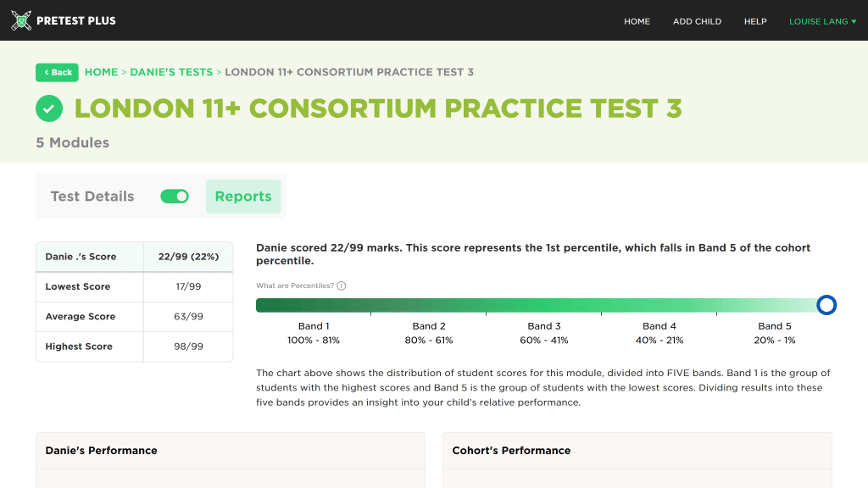Select the Test Details label
Screen dimensions: 868x488
(92, 196)
